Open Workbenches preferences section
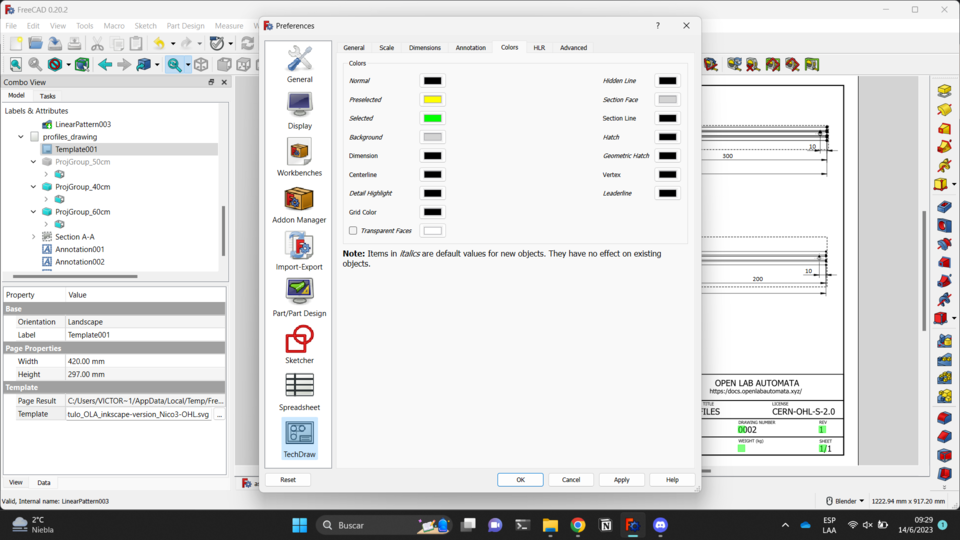960x540 pixels. (x=299, y=157)
